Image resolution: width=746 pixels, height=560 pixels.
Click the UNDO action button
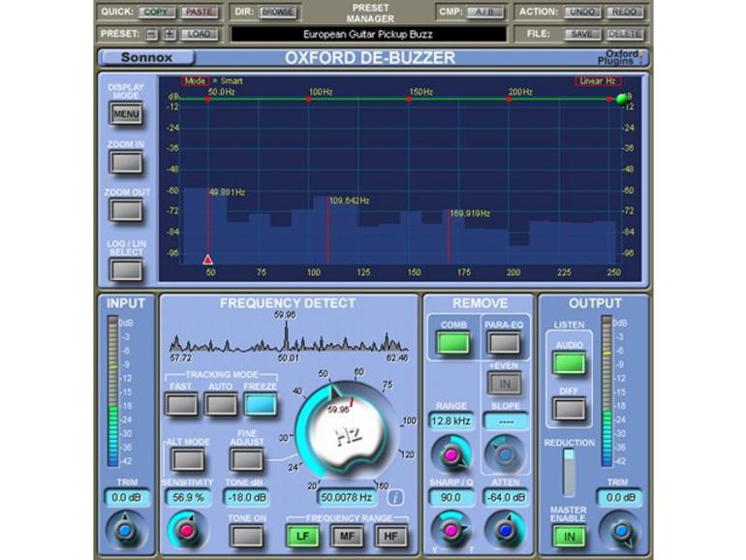[582, 12]
